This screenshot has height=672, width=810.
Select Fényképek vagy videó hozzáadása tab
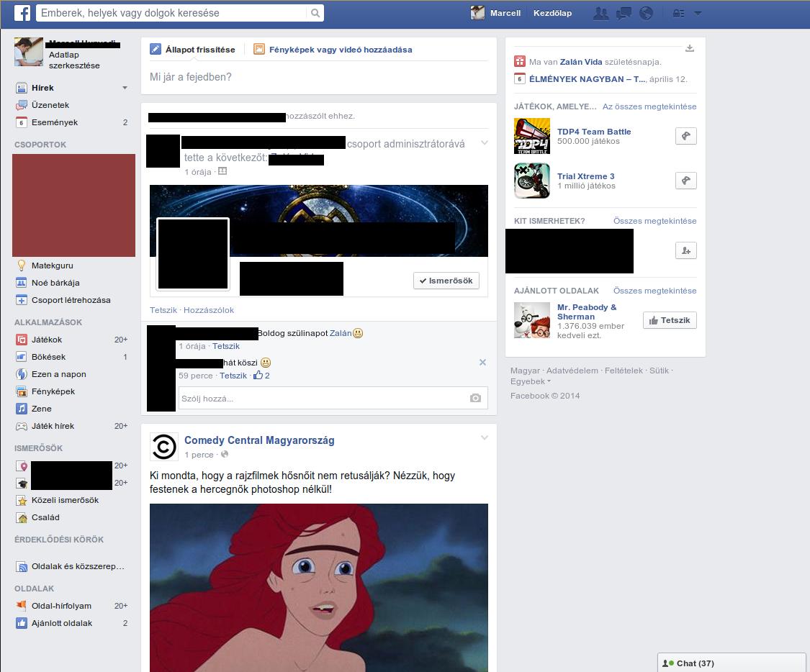pos(333,50)
